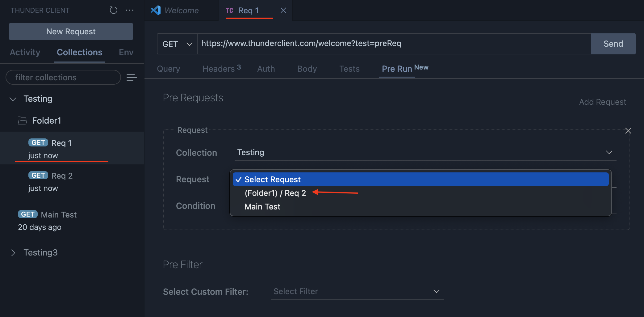Viewport: 644px width, 317px height.
Task: Click the GET badge next to Req 2
Action: click(x=38, y=175)
